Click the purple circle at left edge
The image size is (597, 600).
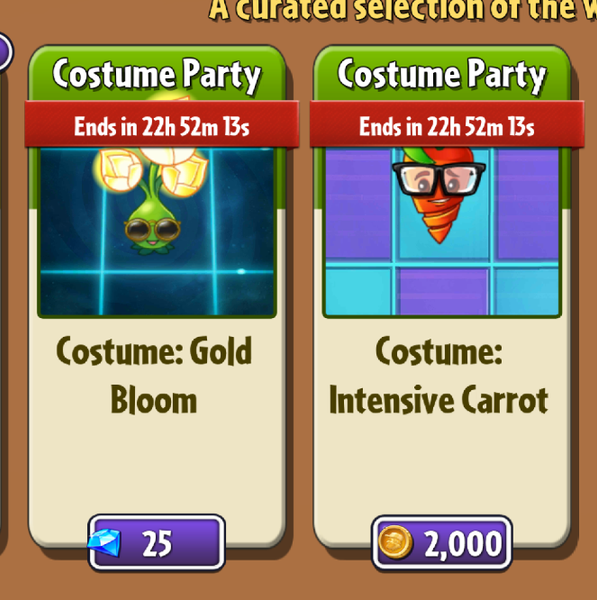[x=5, y=52]
